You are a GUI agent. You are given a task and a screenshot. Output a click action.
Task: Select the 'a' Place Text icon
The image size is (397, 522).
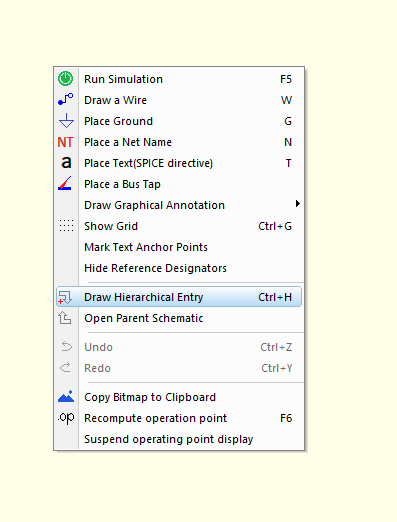[x=66, y=163]
